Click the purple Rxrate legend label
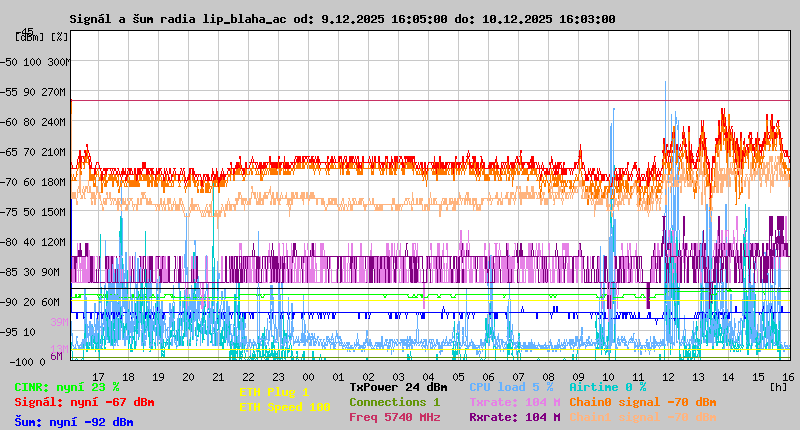 pyautogui.click(x=514, y=417)
